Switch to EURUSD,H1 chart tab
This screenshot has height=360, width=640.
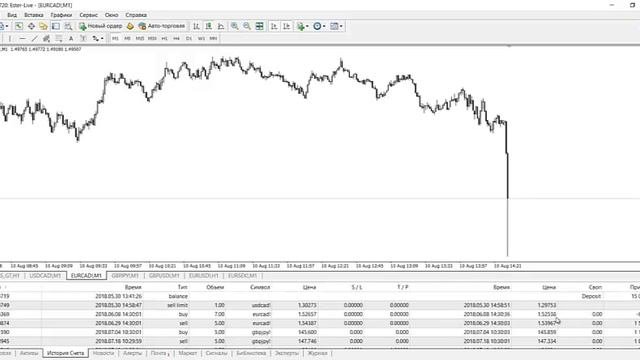tap(204, 276)
